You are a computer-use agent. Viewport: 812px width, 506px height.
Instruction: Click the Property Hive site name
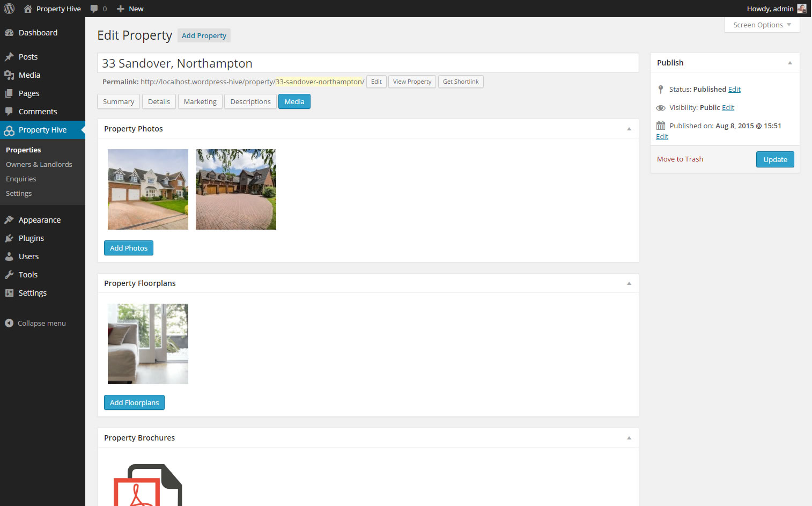pos(58,9)
